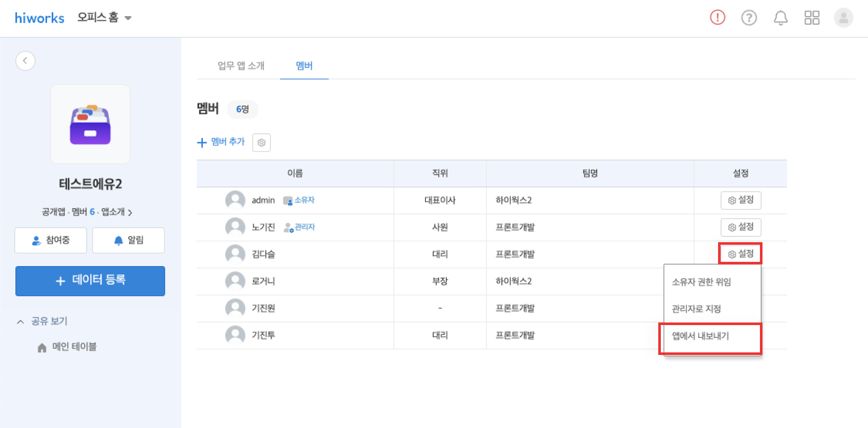Choose 관리자로 지정 menu option
Viewport: 868px width, 428px height.
(x=696, y=309)
